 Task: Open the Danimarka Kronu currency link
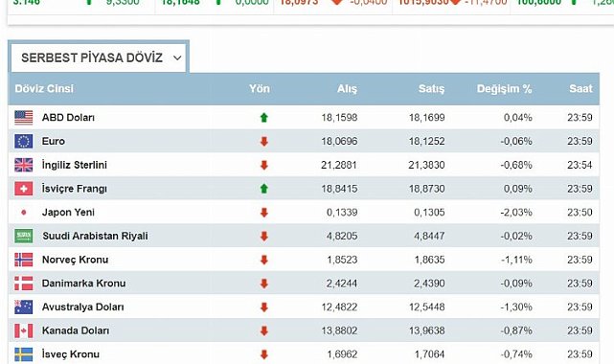tap(83, 283)
